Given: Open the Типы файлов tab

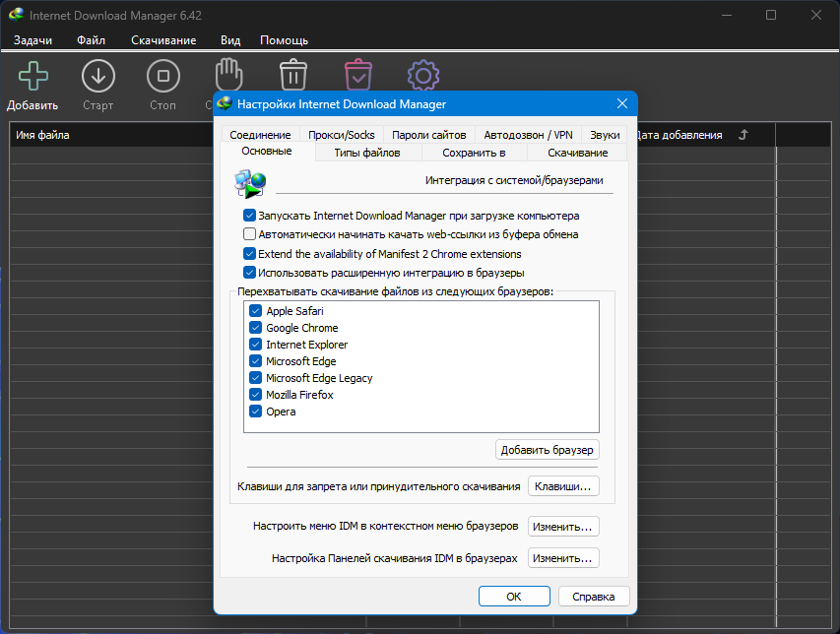Looking at the screenshot, I should click(x=367, y=153).
